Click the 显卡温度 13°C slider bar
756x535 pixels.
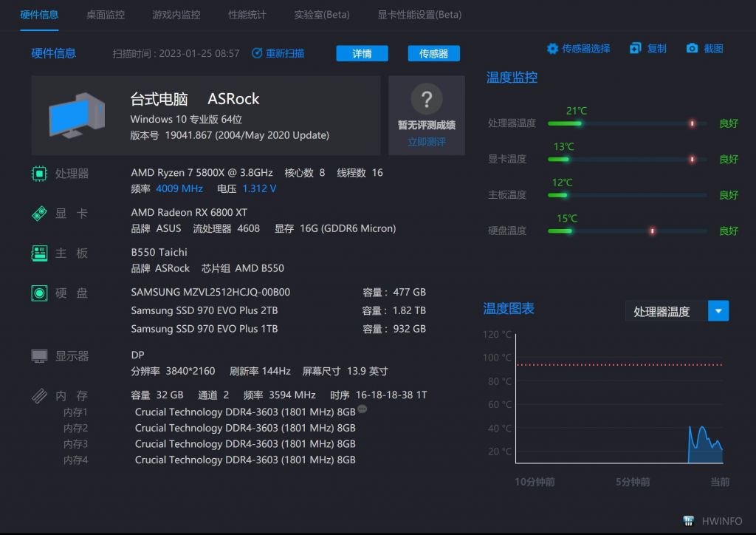[628, 159]
